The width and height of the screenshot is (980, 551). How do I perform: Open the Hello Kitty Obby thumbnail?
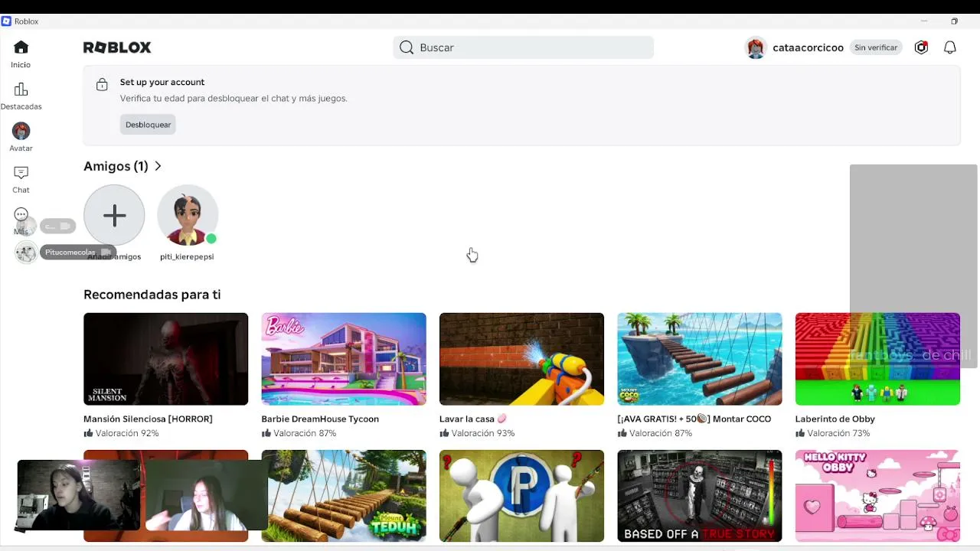coord(877,496)
